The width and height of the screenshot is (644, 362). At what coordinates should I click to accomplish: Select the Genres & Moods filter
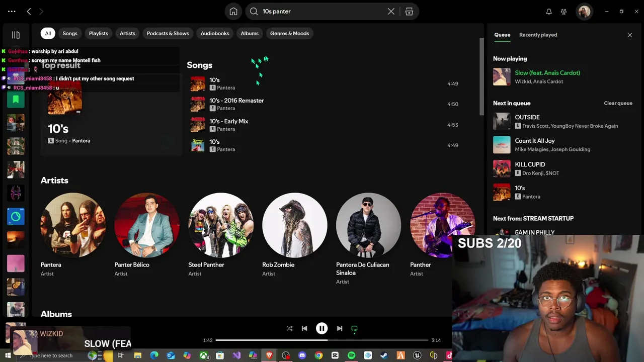(x=289, y=33)
